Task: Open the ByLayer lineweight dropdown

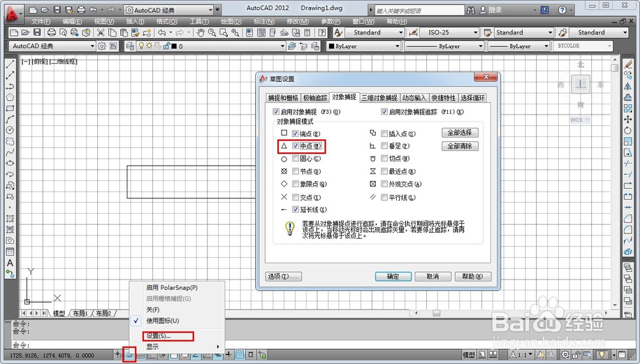Action: pyautogui.click(x=519, y=46)
